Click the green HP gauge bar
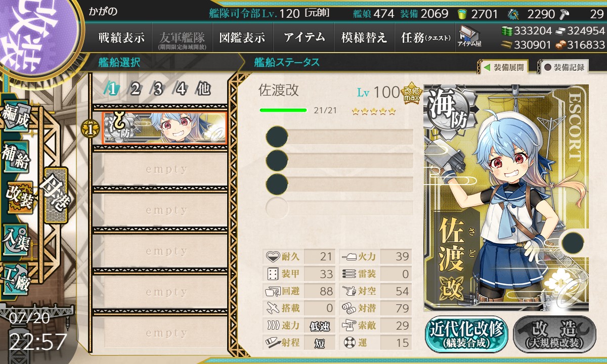This screenshot has width=607, height=364. [283, 110]
